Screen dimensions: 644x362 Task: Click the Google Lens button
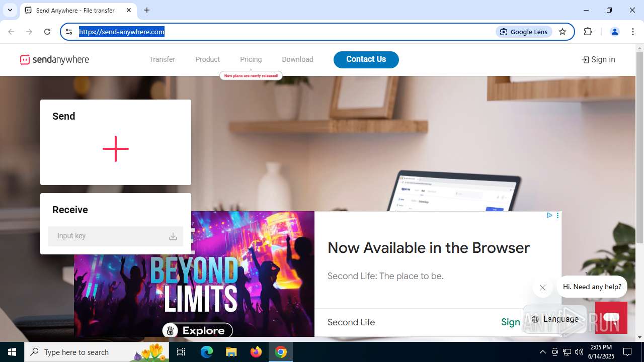pos(524,32)
